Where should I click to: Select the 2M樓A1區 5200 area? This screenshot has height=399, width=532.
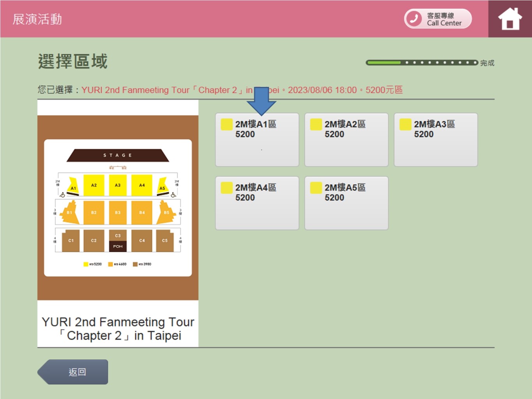tap(257, 140)
